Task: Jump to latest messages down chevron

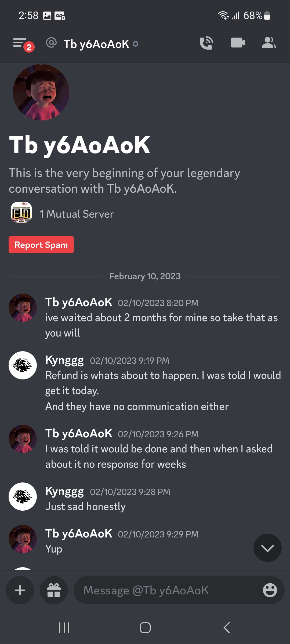Action: point(267,548)
